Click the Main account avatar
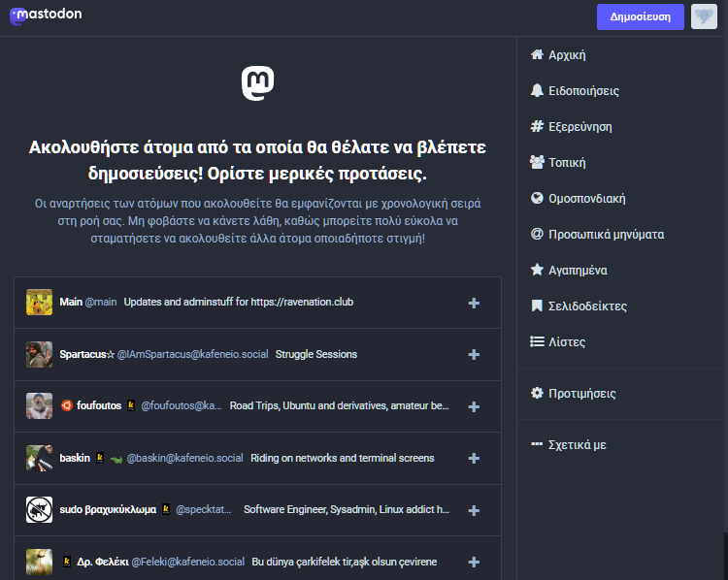728x580 pixels. (39, 302)
